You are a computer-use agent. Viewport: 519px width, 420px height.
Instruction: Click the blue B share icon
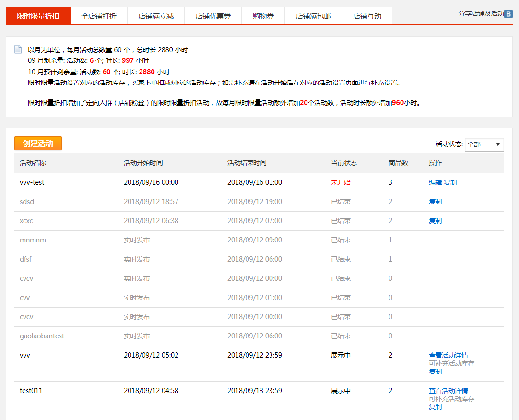[x=508, y=14]
